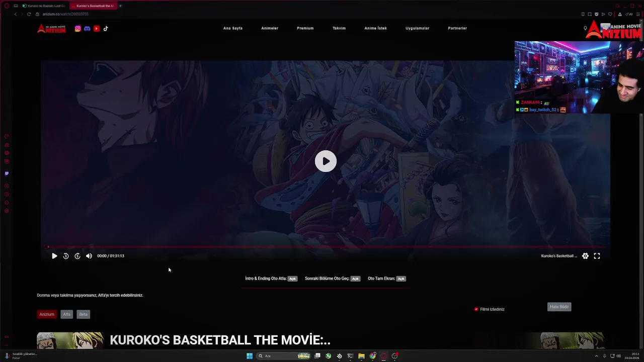Select the Anizium player source
The height and width of the screenshot is (362, 644).
47,314
